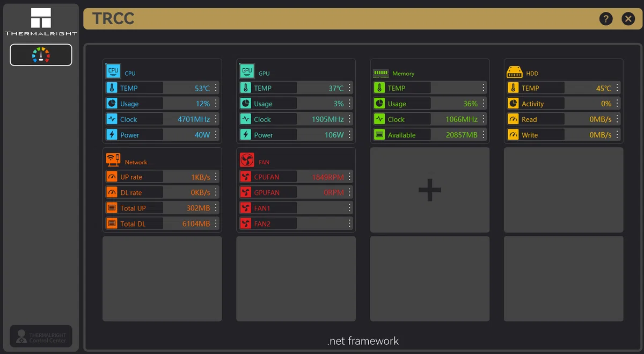Click CPU Usage pie icon
Screen dimensions: 644x354
click(112, 103)
